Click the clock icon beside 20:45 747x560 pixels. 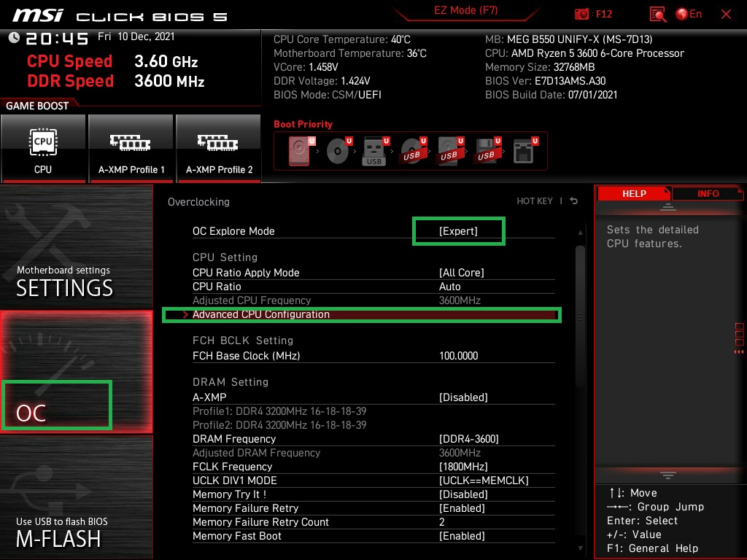click(14, 38)
